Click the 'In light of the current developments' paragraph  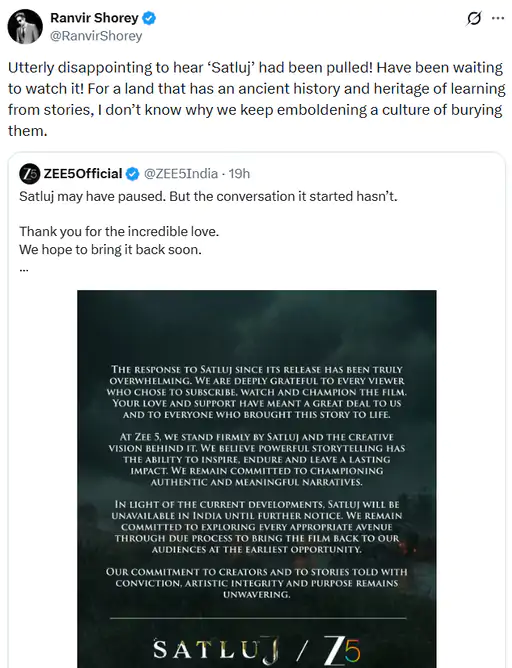click(257, 527)
